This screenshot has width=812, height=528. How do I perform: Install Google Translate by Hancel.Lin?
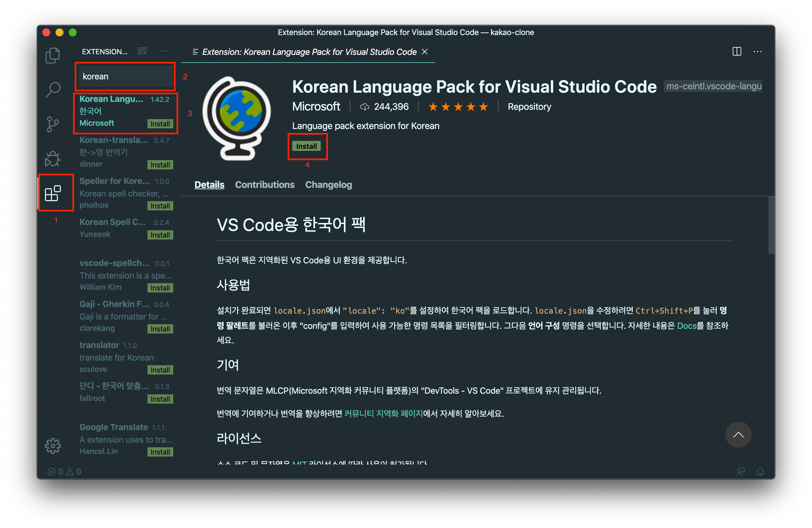[160, 452]
